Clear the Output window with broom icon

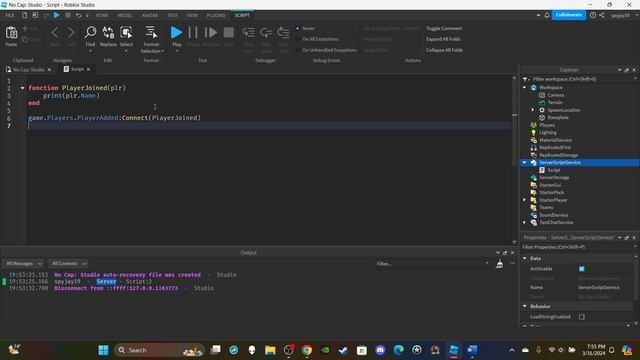499,264
